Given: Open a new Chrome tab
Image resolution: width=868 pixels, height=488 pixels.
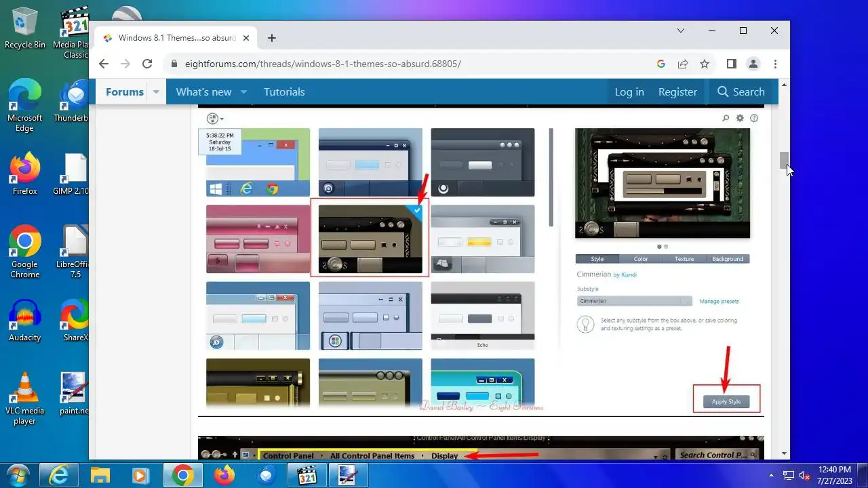Looking at the screenshot, I should 272,38.
